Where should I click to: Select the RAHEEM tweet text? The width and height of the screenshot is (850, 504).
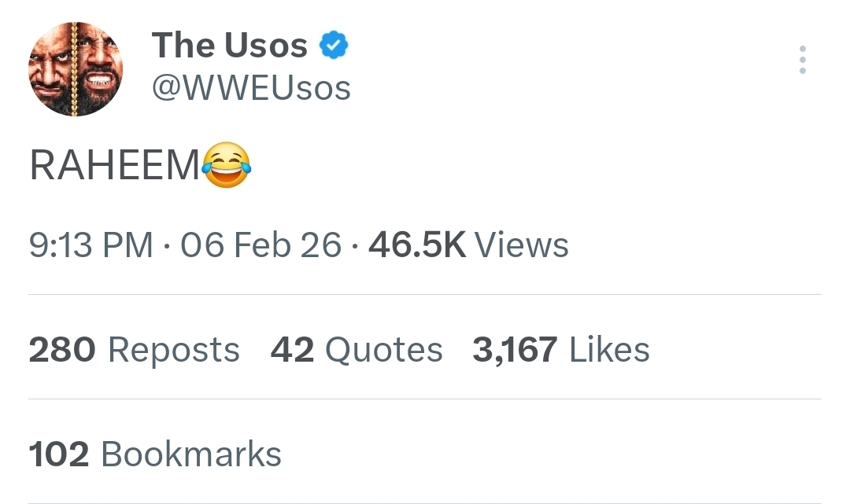pyautogui.click(x=115, y=166)
